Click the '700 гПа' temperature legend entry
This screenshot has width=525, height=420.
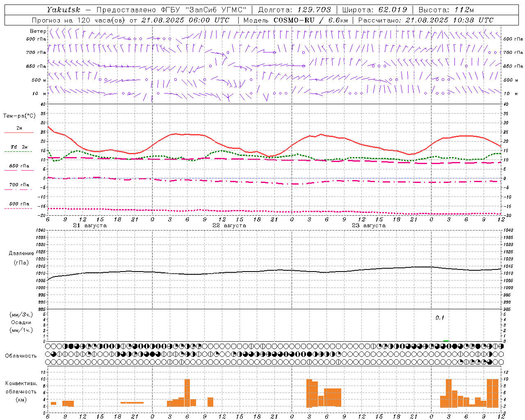tap(19, 185)
